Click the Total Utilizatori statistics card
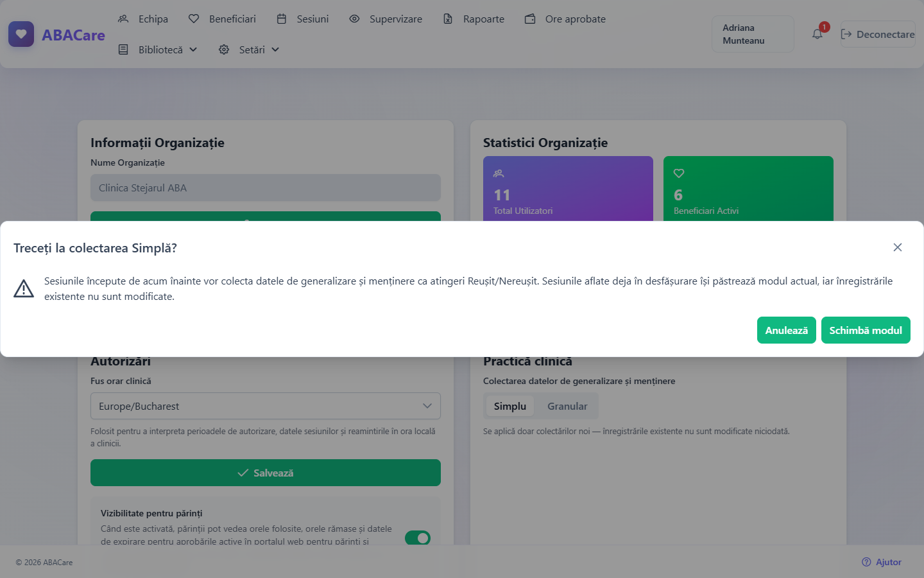Screen dimensions: 924x578 (x=568, y=189)
